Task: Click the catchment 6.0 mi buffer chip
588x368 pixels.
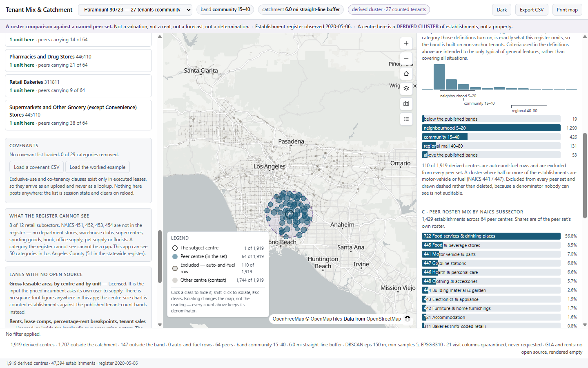Action: click(301, 9)
